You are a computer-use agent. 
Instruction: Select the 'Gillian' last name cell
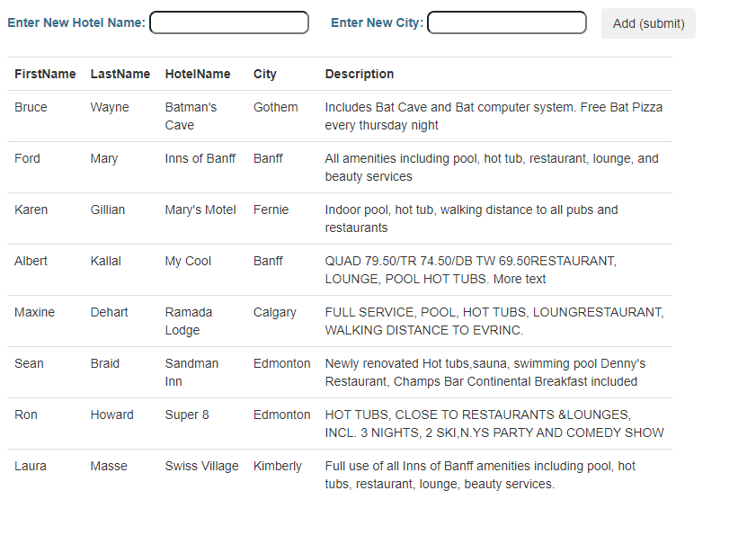pyautogui.click(x=108, y=210)
